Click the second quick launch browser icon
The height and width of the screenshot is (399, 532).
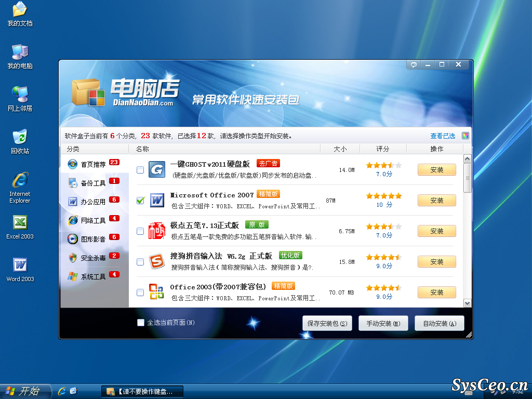pyautogui.click(x=73, y=391)
